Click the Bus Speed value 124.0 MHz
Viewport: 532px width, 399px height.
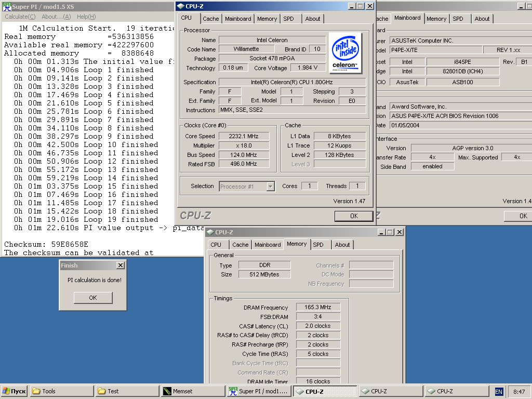(x=244, y=155)
